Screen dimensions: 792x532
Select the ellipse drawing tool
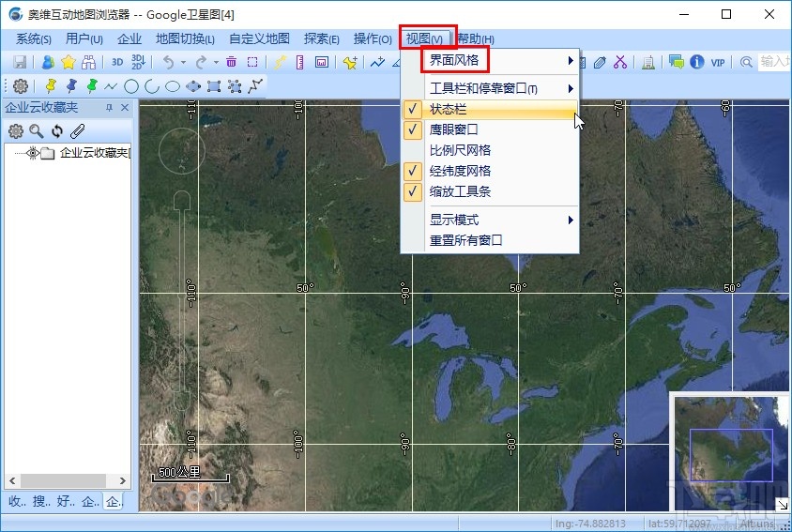coord(173,86)
